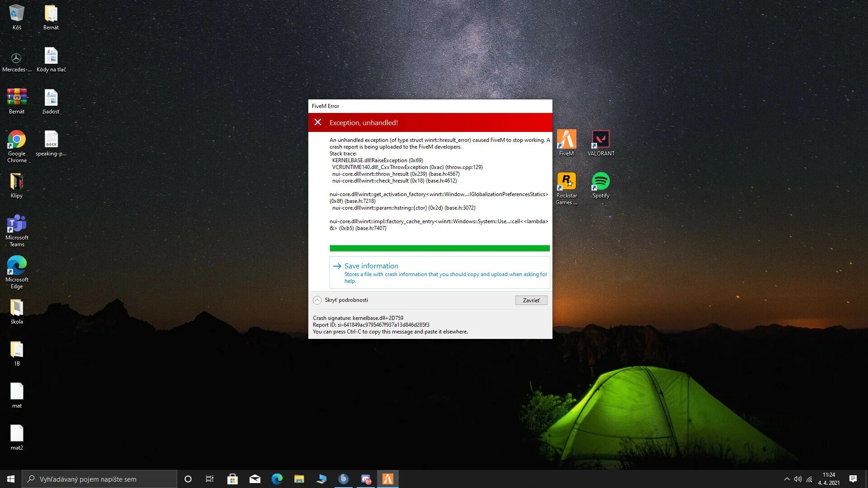Open the Microsoft Teams desktop icon
This screenshot has width=868, height=488.
[17, 224]
